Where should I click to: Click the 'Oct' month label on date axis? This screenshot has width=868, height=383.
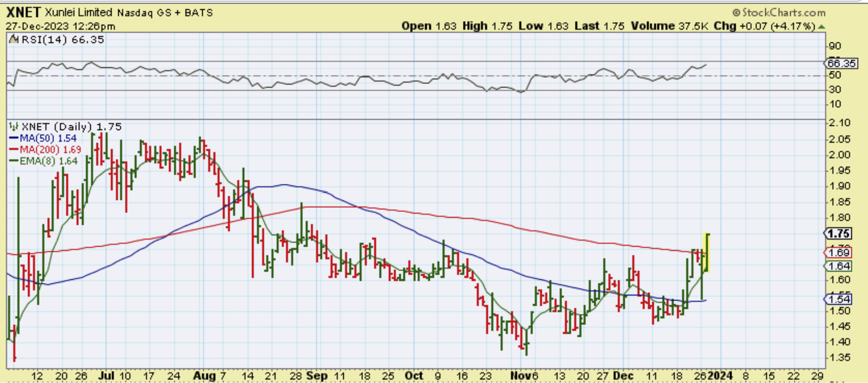[x=414, y=376]
